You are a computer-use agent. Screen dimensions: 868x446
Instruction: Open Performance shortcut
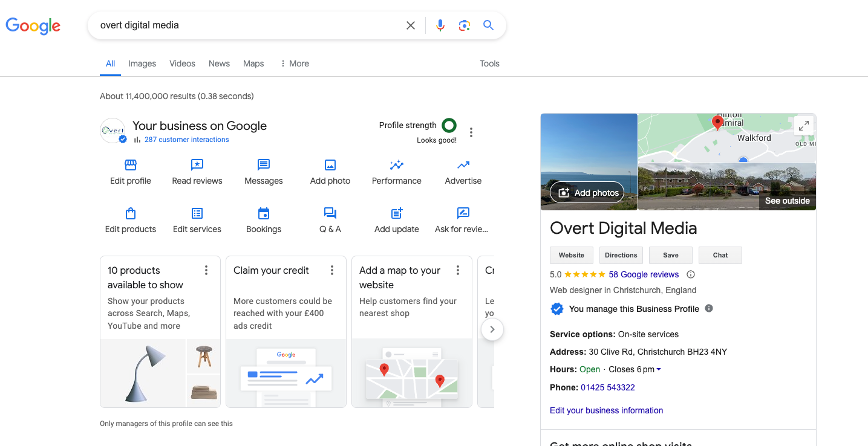[397, 172]
